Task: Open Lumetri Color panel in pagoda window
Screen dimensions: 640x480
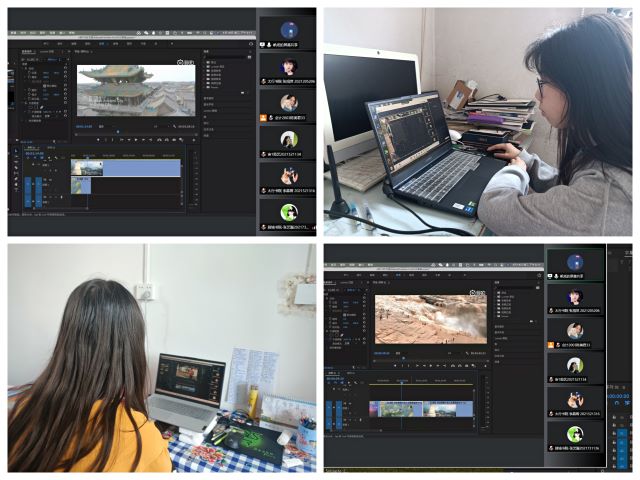Action: pyautogui.click(x=210, y=110)
